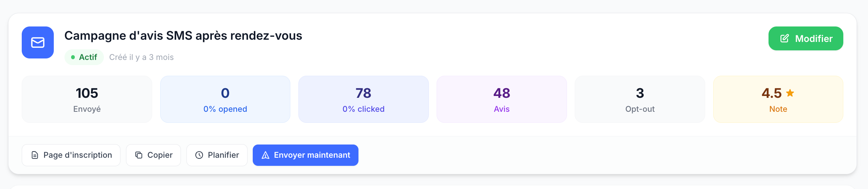Click the send icon in Envoyer maintenant
868x189 pixels.
pyautogui.click(x=265, y=155)
